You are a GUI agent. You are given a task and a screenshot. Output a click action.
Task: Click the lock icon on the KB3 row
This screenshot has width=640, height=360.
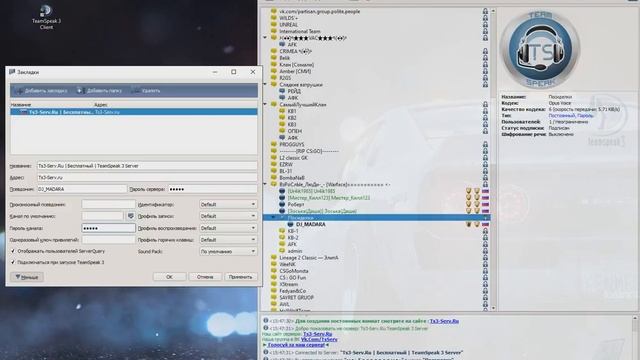pos(485,124)
